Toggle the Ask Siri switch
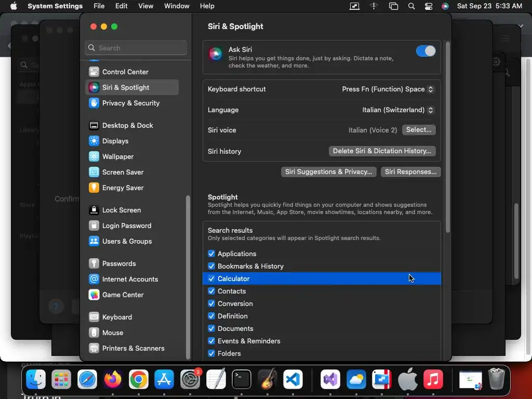 click(x=425, y=51)
